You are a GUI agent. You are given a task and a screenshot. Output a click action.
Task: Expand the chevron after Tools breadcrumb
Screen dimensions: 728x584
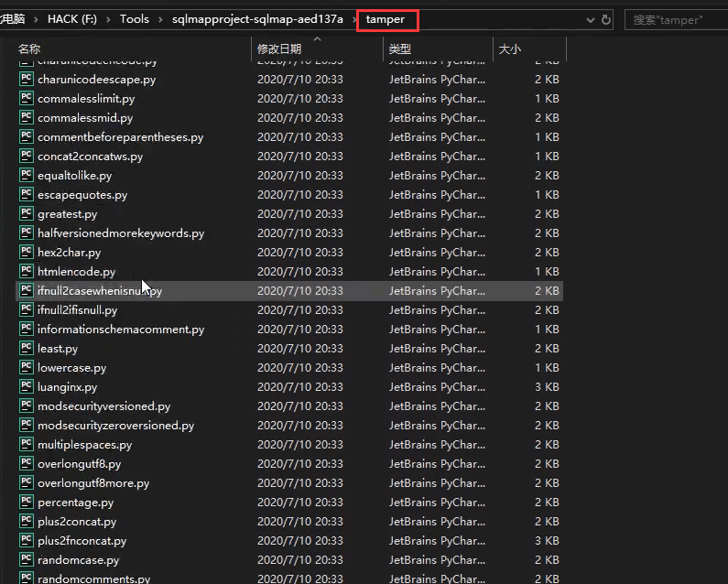point(160,19)
